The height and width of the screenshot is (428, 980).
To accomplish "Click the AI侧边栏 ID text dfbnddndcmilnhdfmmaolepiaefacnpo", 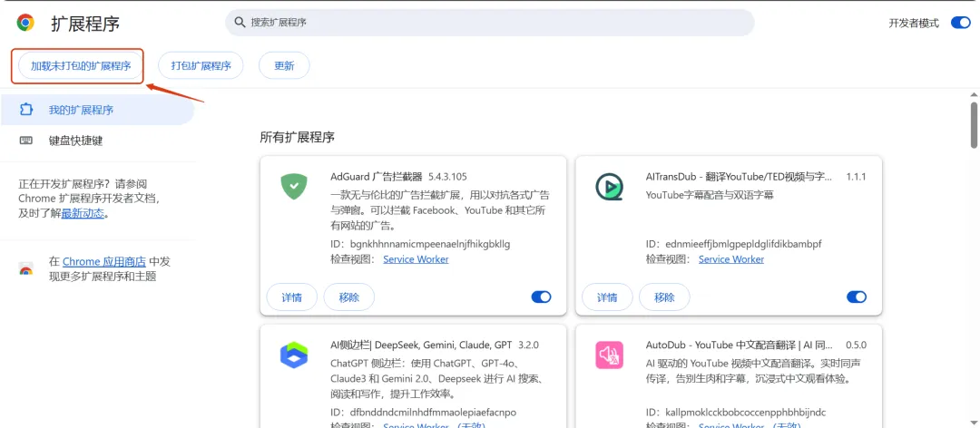I will 434,413.
